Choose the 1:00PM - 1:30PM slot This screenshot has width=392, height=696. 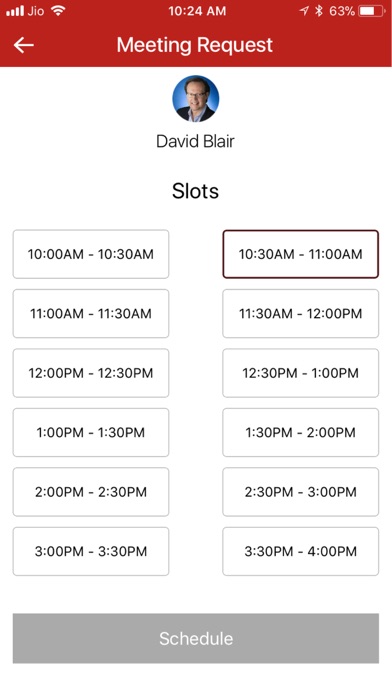[91, 432]
